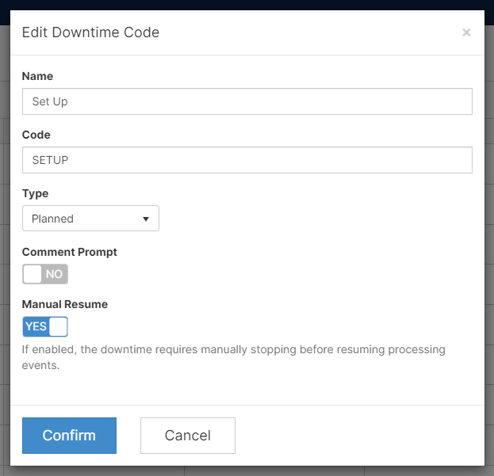Screen dimensions: 494x476
Task: Click the Type field label
Action: (x=35, y=194)
